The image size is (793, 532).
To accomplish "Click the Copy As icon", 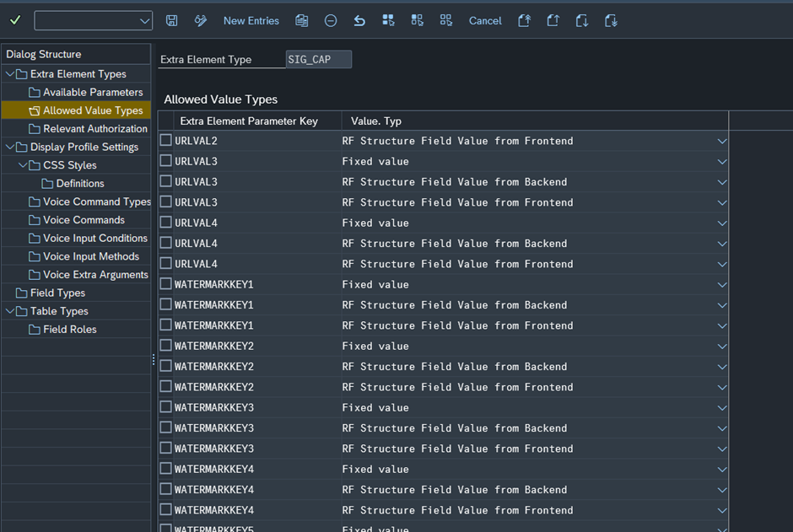I will tap(302, 20).
